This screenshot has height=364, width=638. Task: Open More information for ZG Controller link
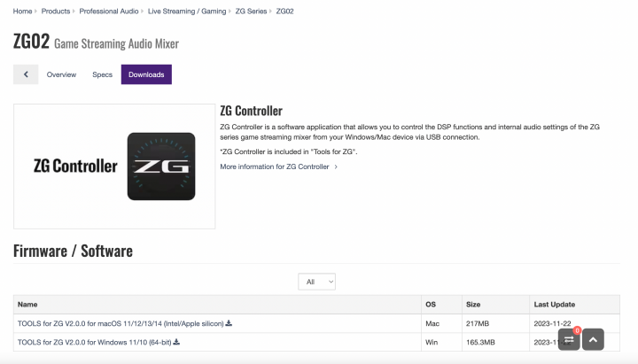point(275,167)
